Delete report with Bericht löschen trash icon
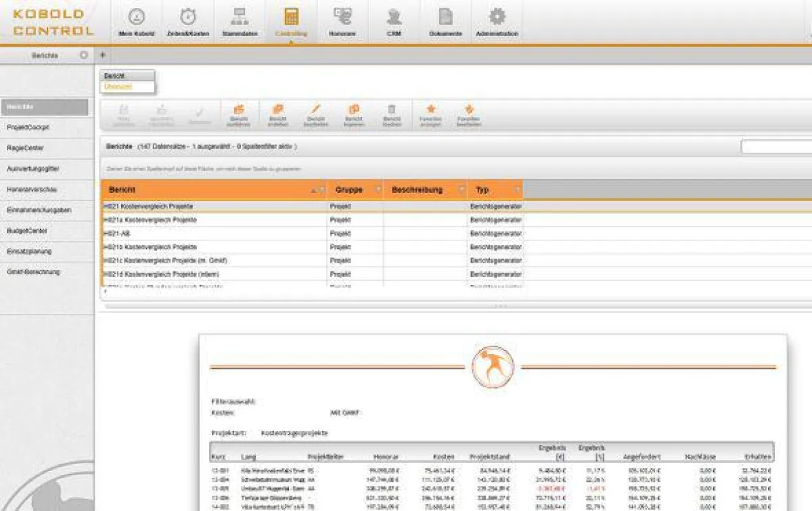 pyautogui.click(x=392, y=115)
